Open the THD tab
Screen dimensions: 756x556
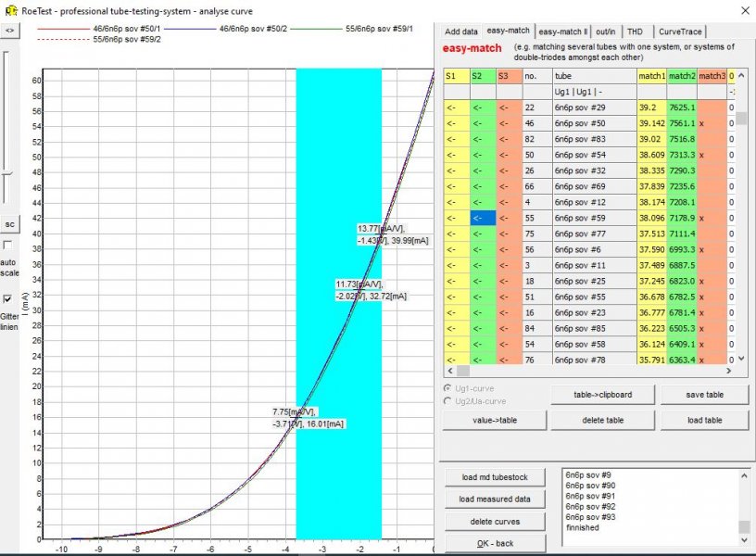[x=635, y=31]
